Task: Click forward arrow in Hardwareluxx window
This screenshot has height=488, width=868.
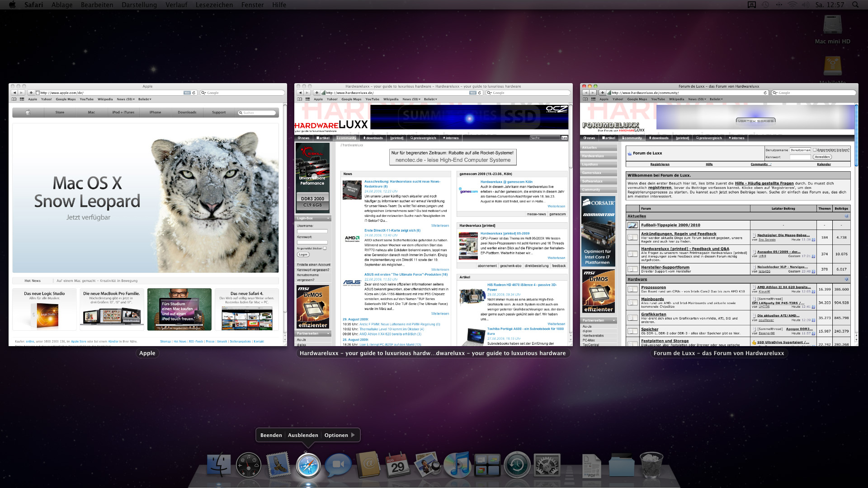Action: pyautogui.click(x=307, y=93)
